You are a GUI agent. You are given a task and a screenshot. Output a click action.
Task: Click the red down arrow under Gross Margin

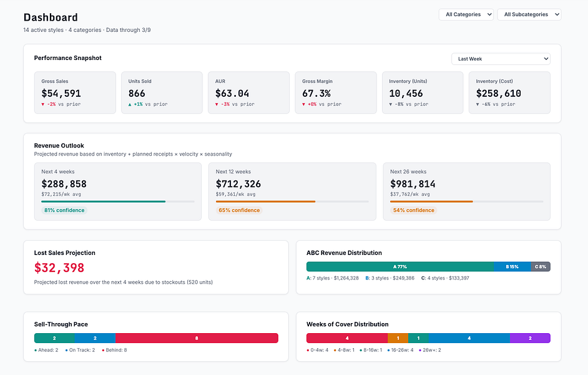click(304, 104)
